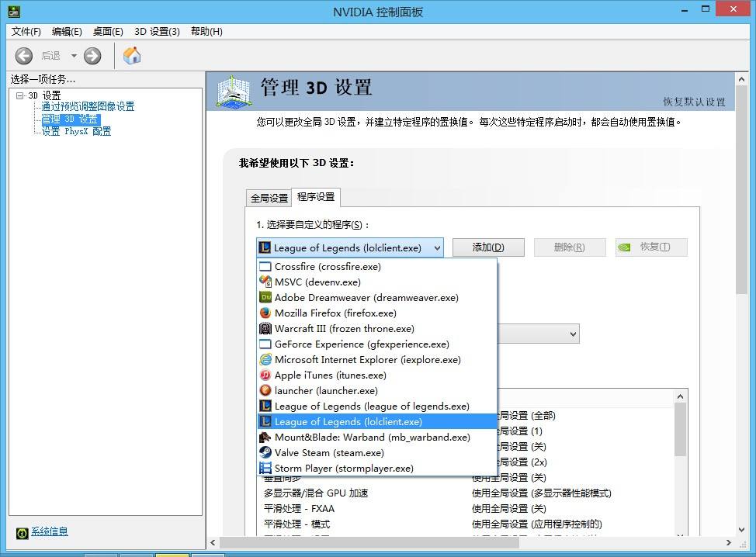Click the Crossfire program icon in list
The image size is (756, 557).
[265, 266]
